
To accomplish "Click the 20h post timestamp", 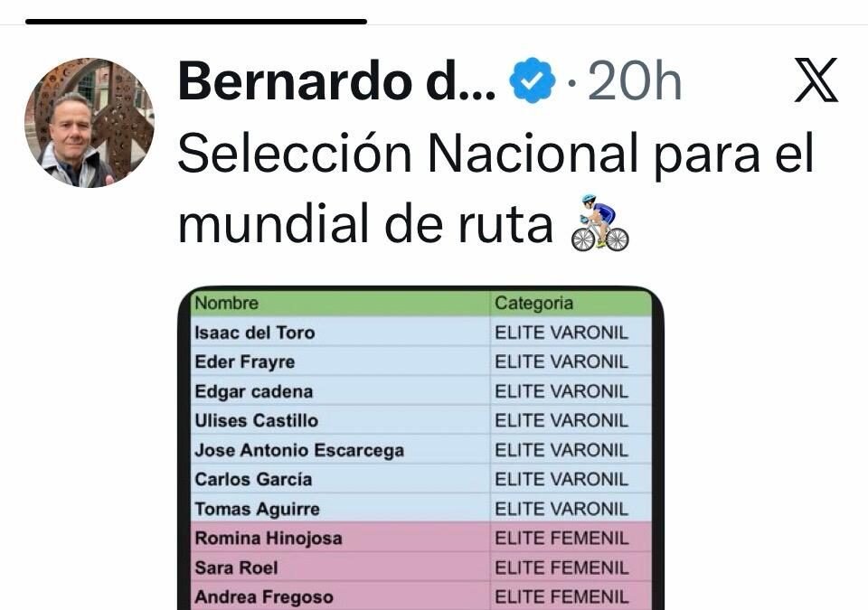I will click(x=635, y=81).
